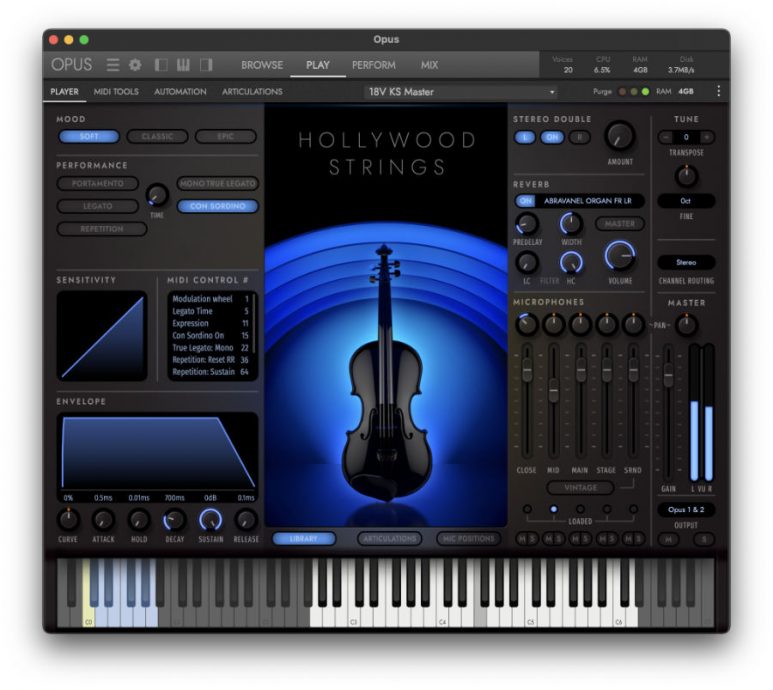
Task: Adjust the envelope Hold knob
Action: (x=139, y=519)
